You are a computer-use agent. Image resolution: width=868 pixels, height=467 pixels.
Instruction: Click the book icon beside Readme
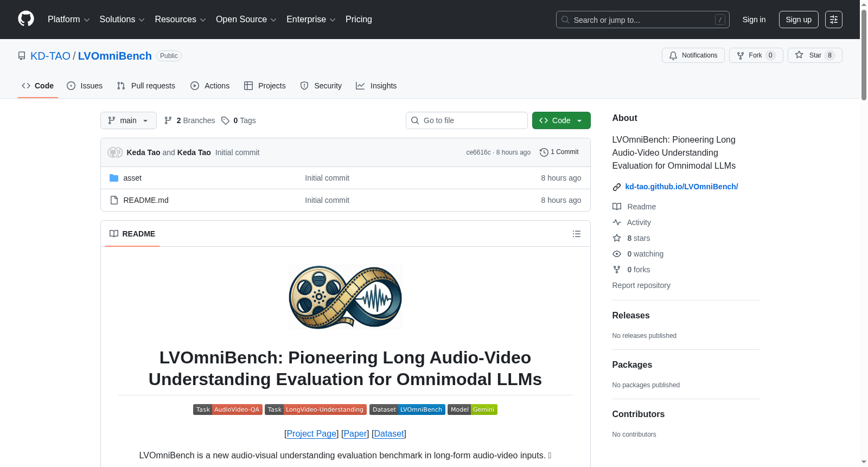click(x=617, y=207)
